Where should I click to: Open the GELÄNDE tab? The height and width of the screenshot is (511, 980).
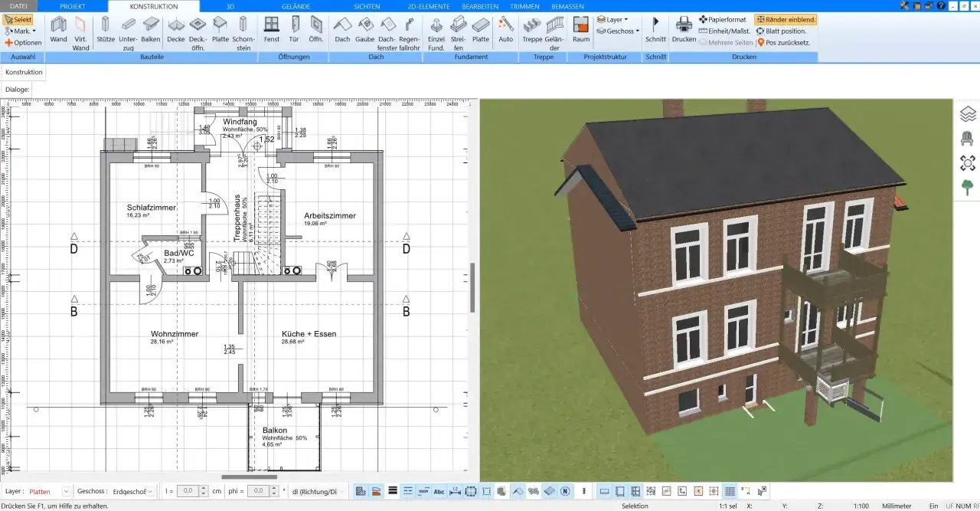point(296,5)
